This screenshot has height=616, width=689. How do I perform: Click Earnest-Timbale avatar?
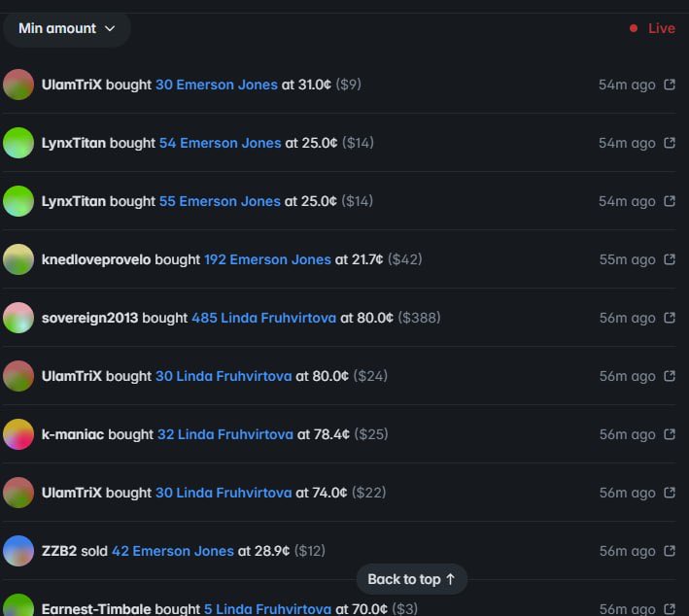coord(18,605)
